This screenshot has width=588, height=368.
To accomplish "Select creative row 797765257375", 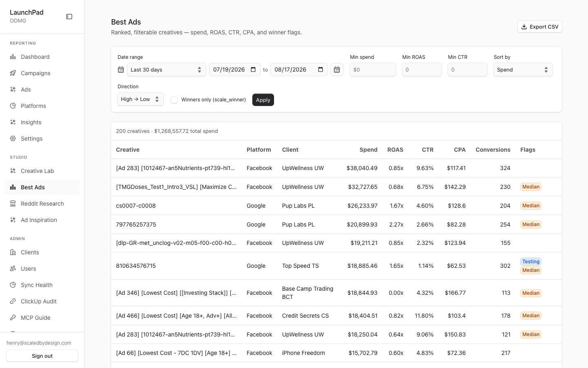I will [x=336, y=224].
